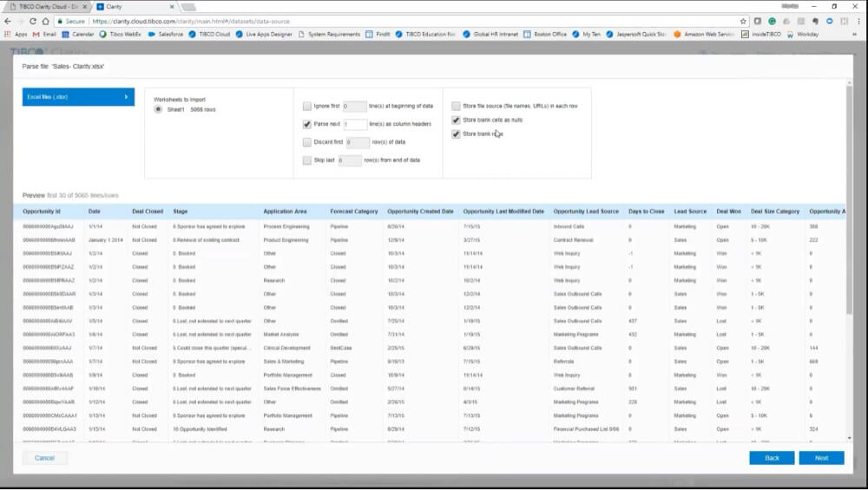The image size is (868, 490).
Task: Bookmark this page with star icon
Action: [x=743, y=21]
